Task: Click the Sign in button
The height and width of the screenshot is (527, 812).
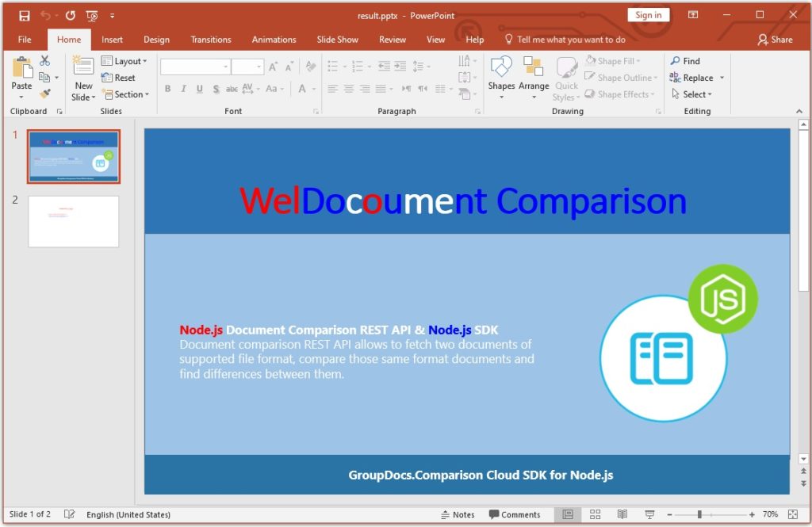Action: coord(648,15)
